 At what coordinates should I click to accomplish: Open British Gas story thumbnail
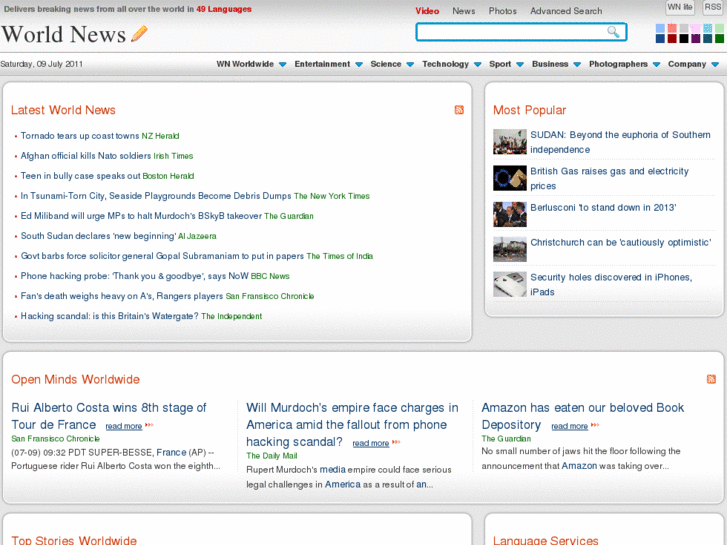click(x=510, y=178)
